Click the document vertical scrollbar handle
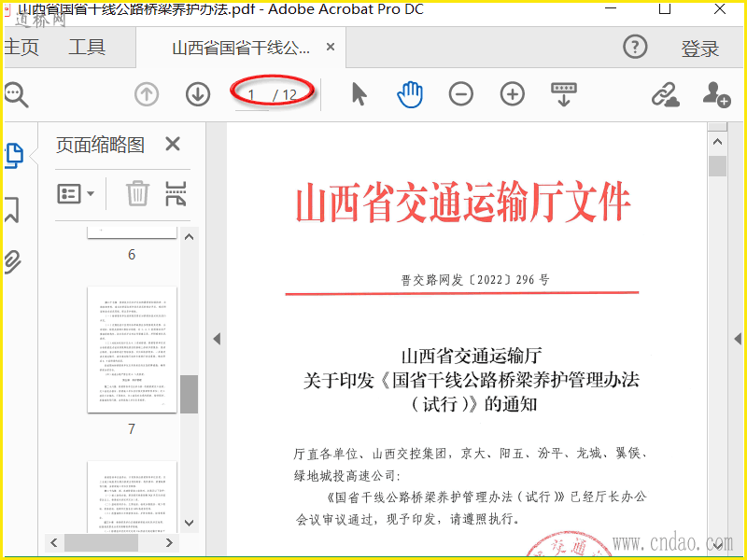 coord(717,166)
